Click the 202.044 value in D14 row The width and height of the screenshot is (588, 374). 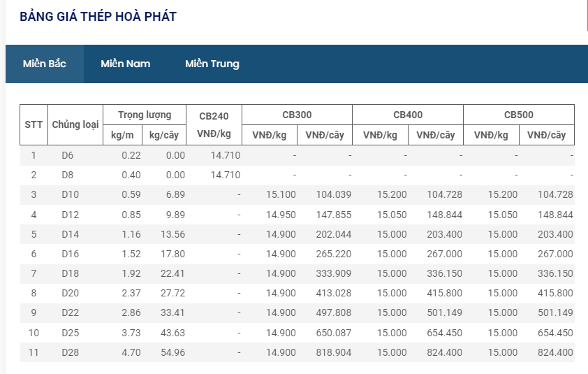(334, 234)
